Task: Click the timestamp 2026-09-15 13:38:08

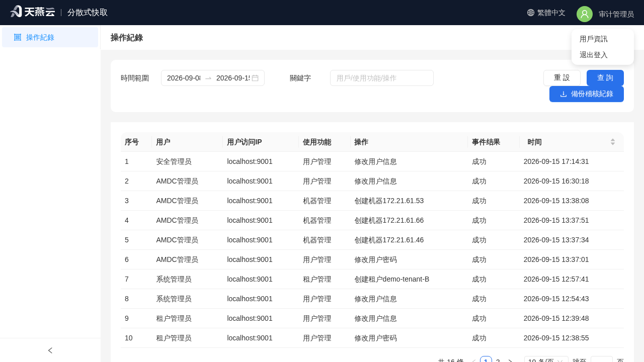Action: pyautogui.click(x=556, y=201)
